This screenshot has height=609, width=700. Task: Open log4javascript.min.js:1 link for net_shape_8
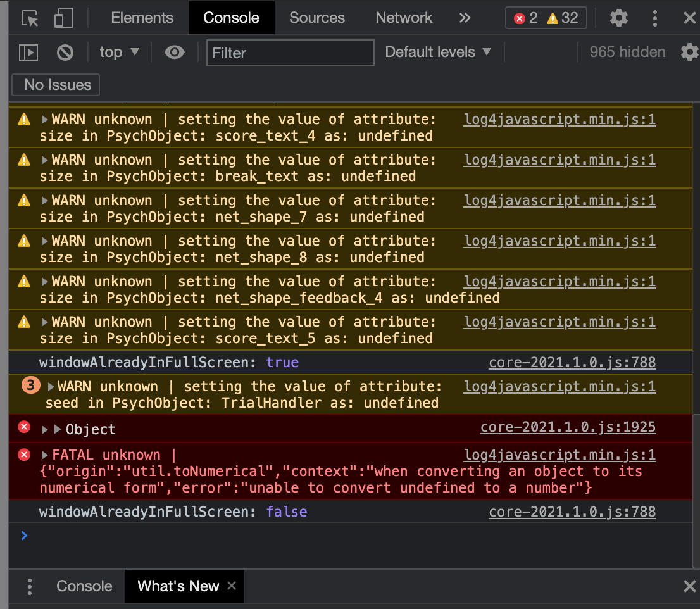click(x=560, y=241)
